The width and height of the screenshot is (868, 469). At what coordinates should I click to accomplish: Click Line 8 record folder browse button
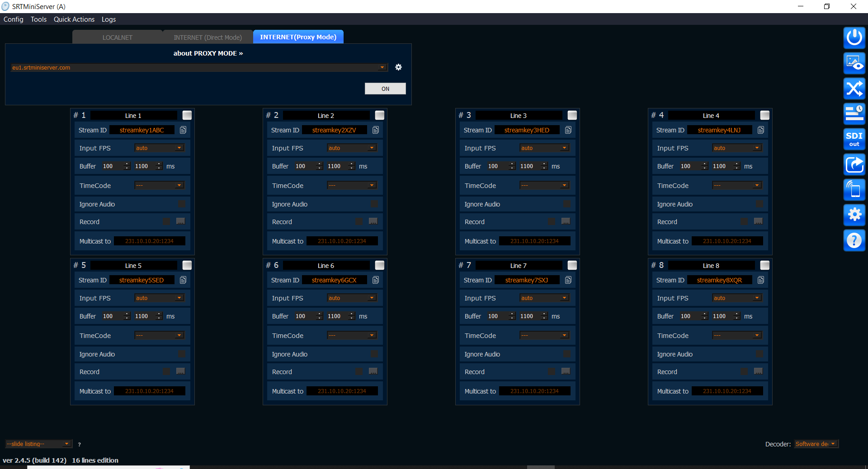(x=758, y=371)
